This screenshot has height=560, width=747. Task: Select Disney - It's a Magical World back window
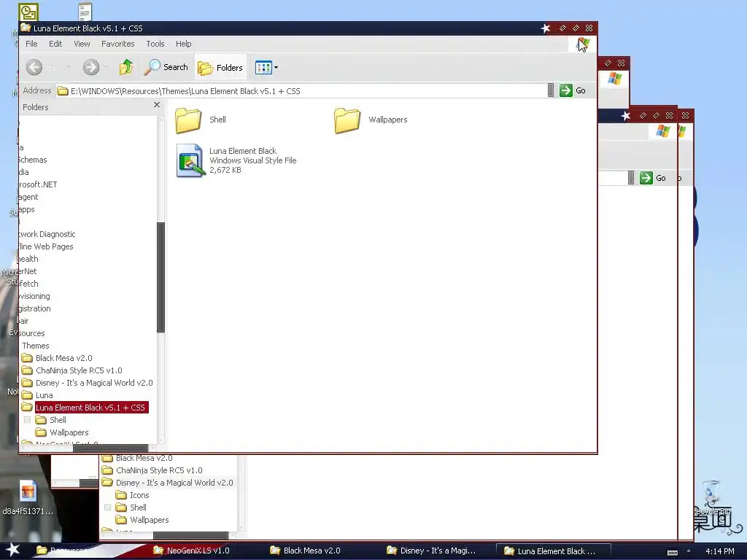point(168,483)
